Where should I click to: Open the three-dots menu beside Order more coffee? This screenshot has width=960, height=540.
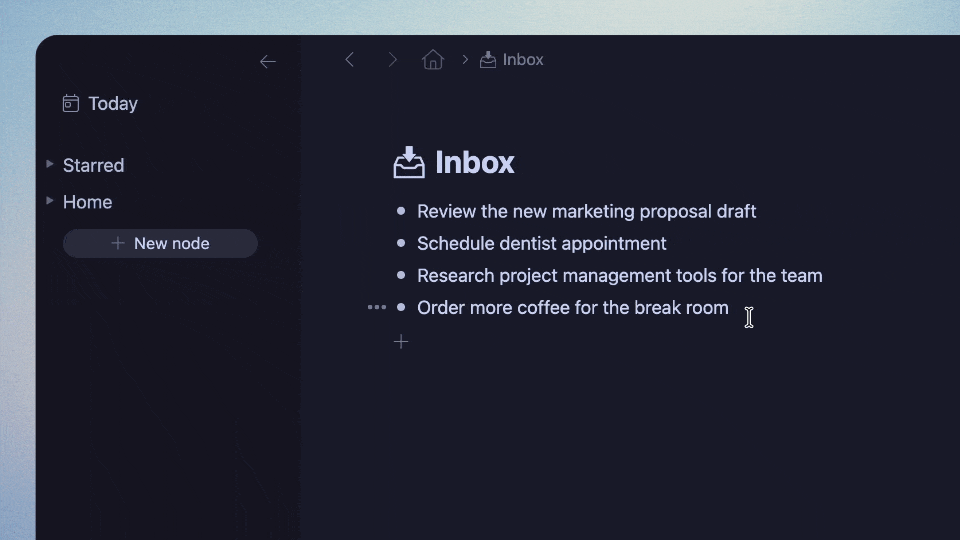click(x=376, y=307)
